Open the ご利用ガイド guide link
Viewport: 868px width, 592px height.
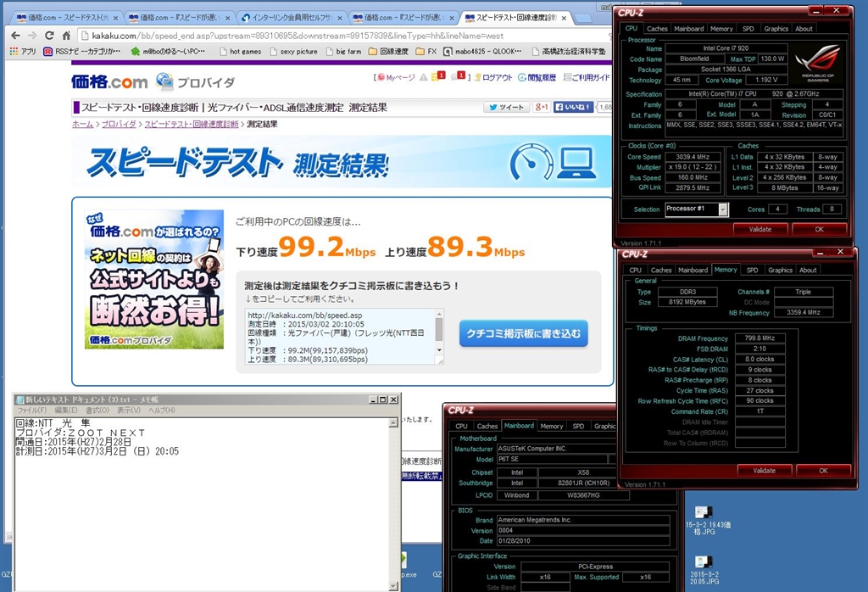[587, 77]
